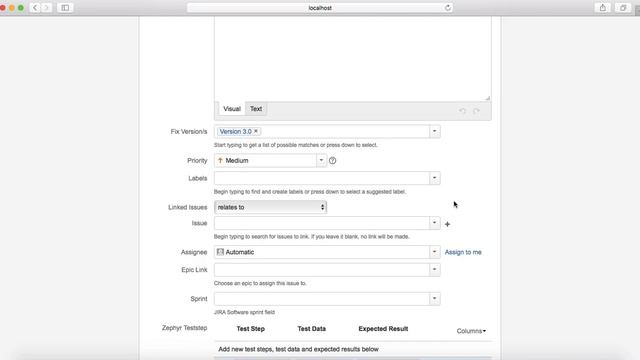Click the Test Step column header
This screenshot has width=640, height=360.
point(251,329)
